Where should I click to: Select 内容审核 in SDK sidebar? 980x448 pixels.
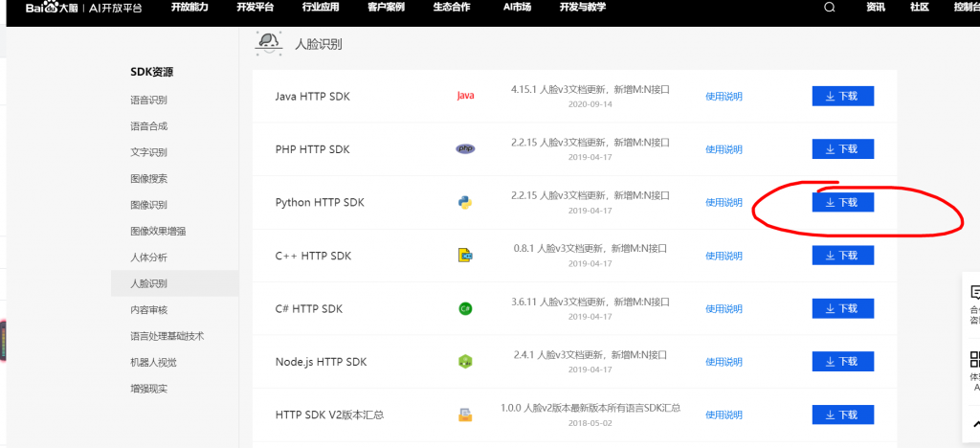pos(148,310)
